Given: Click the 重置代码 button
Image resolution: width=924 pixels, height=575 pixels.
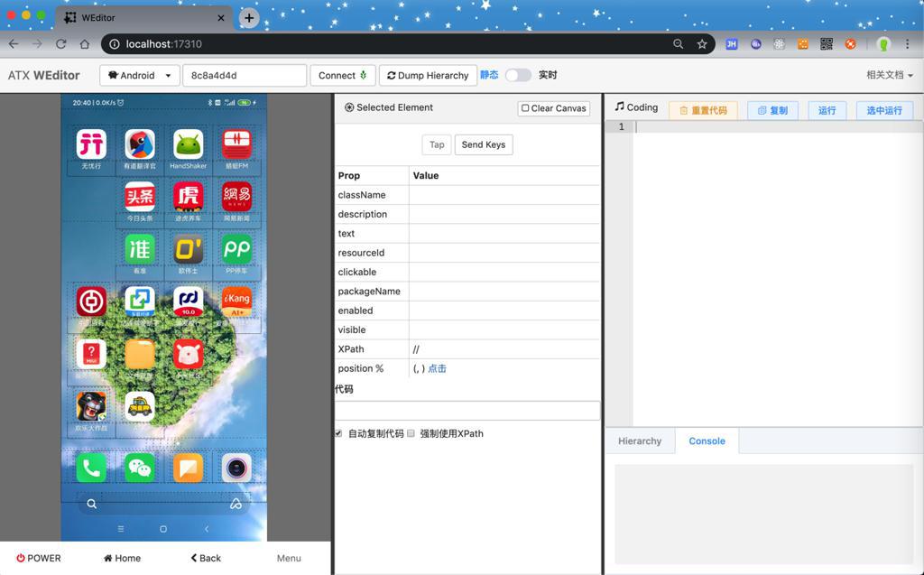Looking at the screenshot, I should pos(703,110).
